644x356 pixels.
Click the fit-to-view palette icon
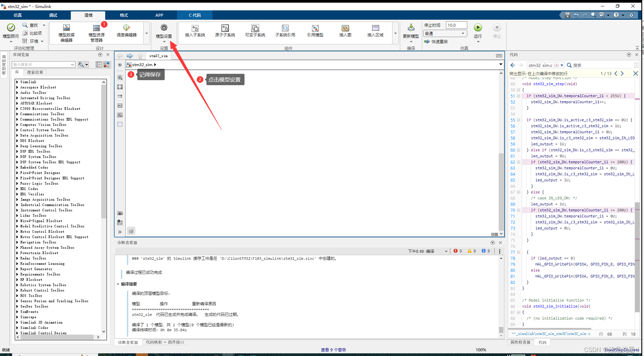[x=120, y=87]
